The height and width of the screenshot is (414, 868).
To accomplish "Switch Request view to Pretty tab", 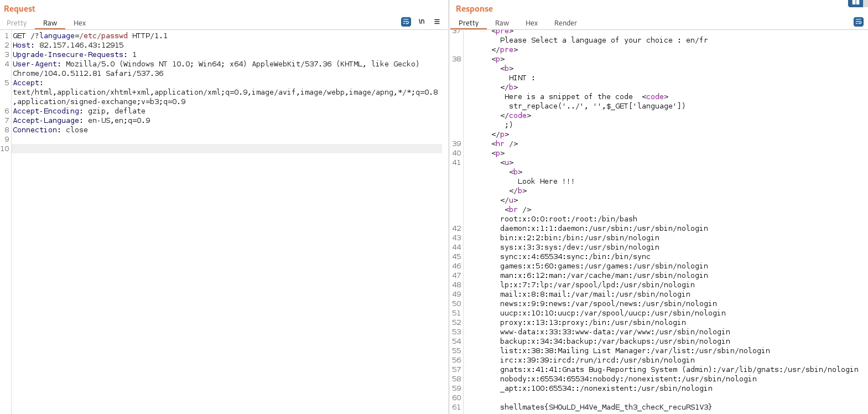I will click(x=17, y=23).
